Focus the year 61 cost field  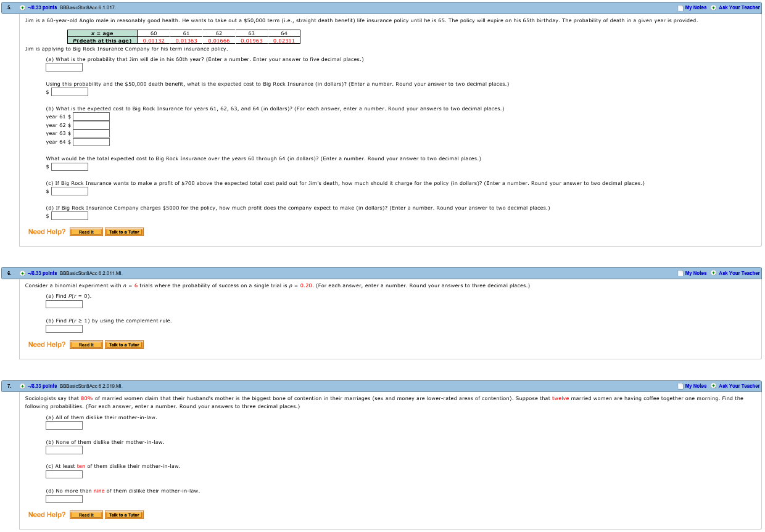click(x=91, y=117)
